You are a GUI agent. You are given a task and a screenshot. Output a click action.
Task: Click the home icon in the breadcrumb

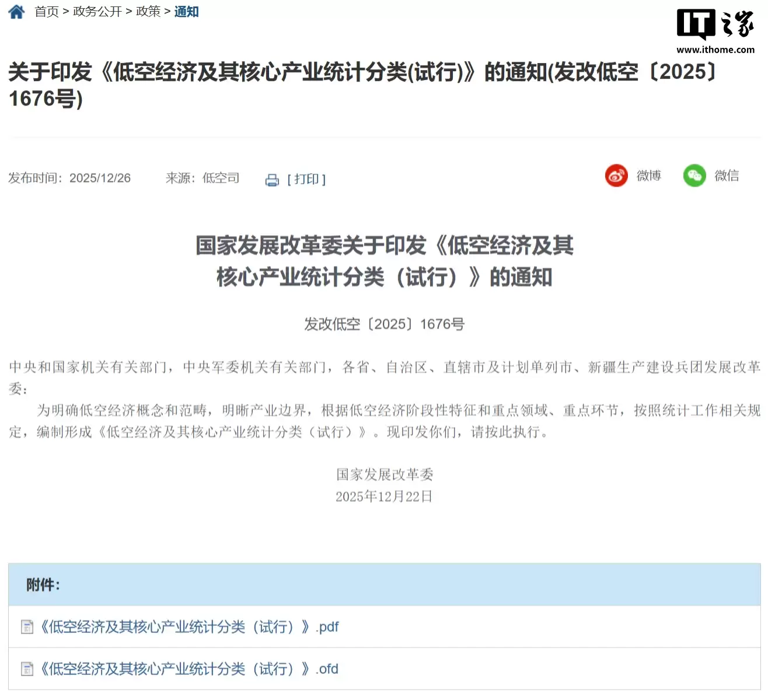pyautogui.click(x=16, y=11)
